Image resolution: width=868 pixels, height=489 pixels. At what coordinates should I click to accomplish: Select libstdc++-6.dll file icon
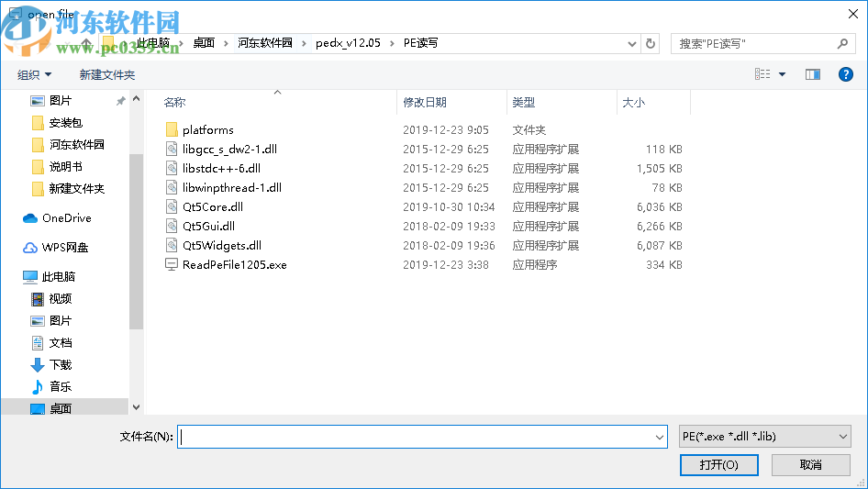coord(172,169)
